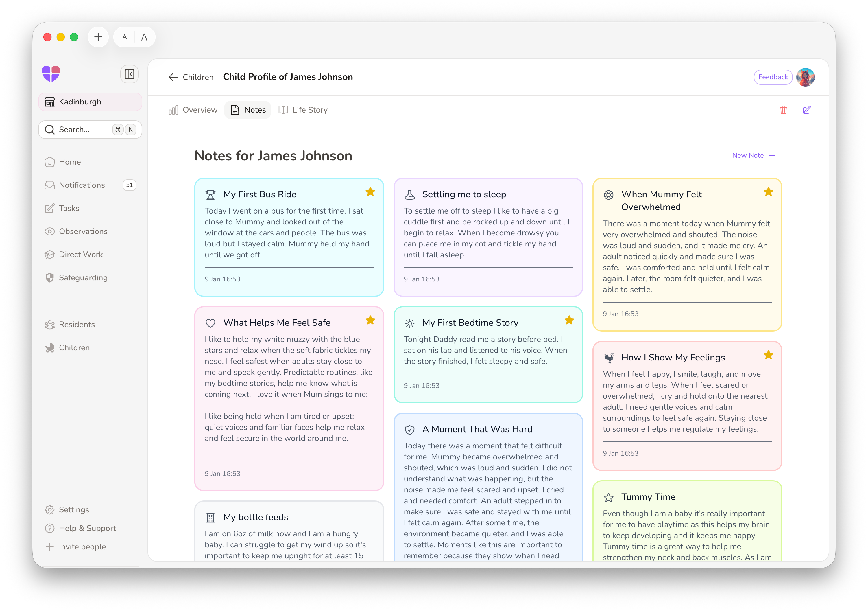Collapse the sidebar panel icon
The width and height of the screenshot is (868, 611).
point(129,74)
